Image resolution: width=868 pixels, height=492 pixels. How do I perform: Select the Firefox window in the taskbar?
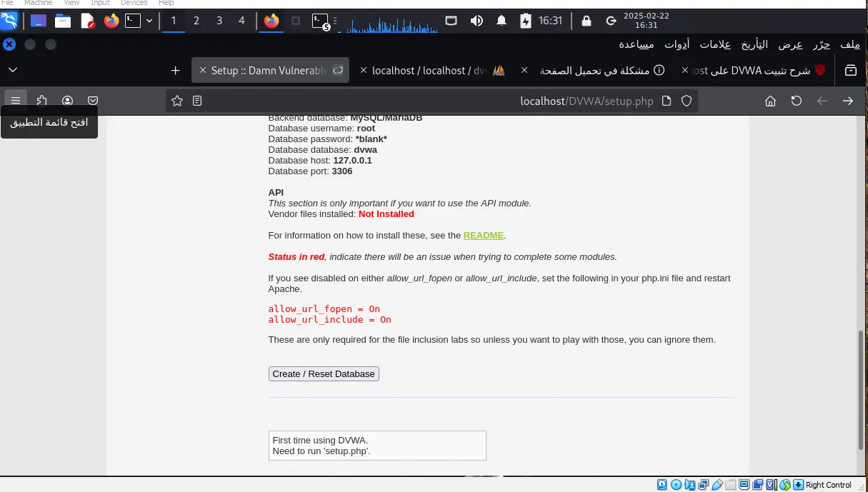pyautogui.click(x=271, y=21)
